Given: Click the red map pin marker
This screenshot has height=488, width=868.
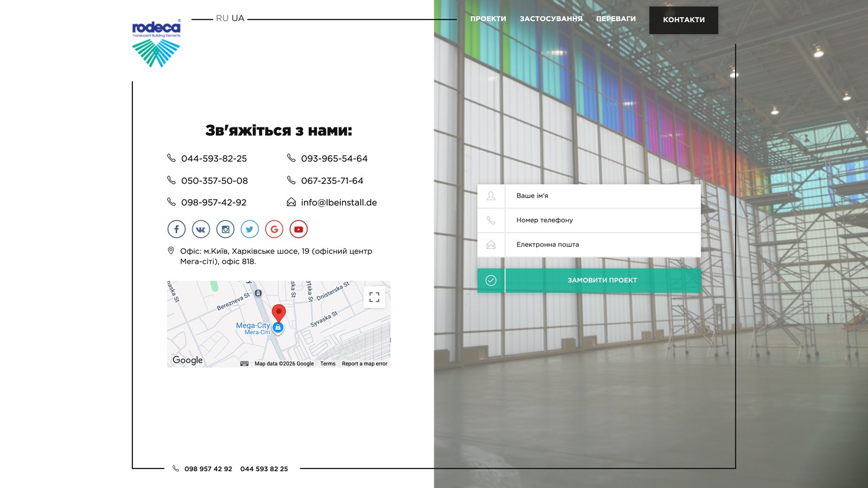Looking at the screenshot, I should [x=278, y=313].
